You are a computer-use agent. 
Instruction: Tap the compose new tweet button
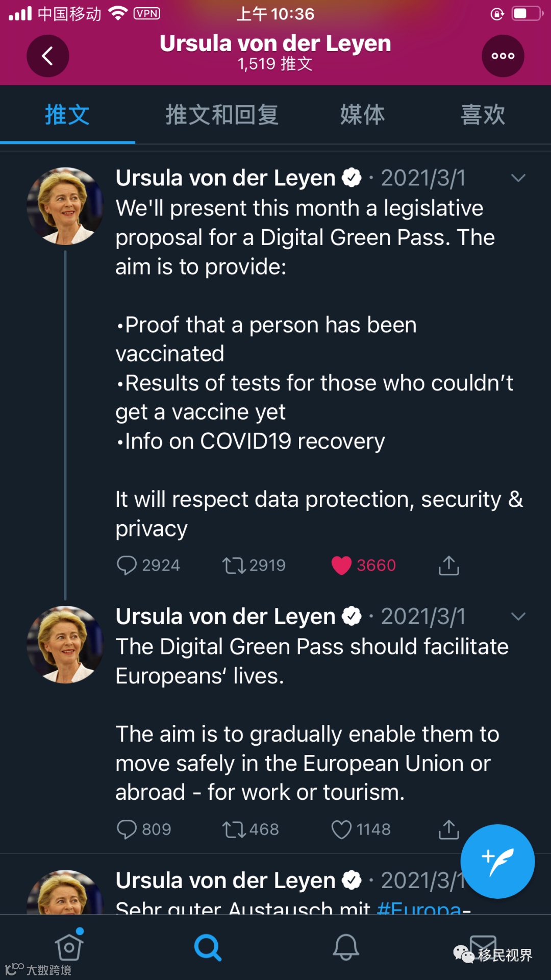[497, 861]
